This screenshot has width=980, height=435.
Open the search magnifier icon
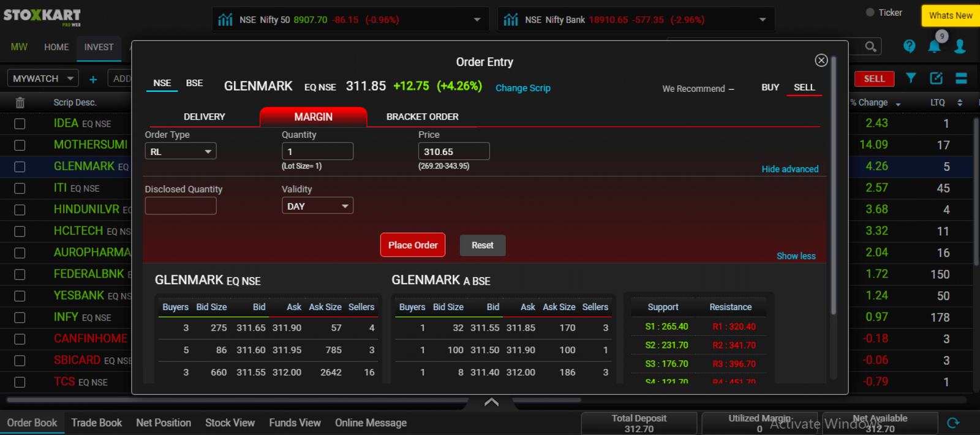tap(870, 47)
